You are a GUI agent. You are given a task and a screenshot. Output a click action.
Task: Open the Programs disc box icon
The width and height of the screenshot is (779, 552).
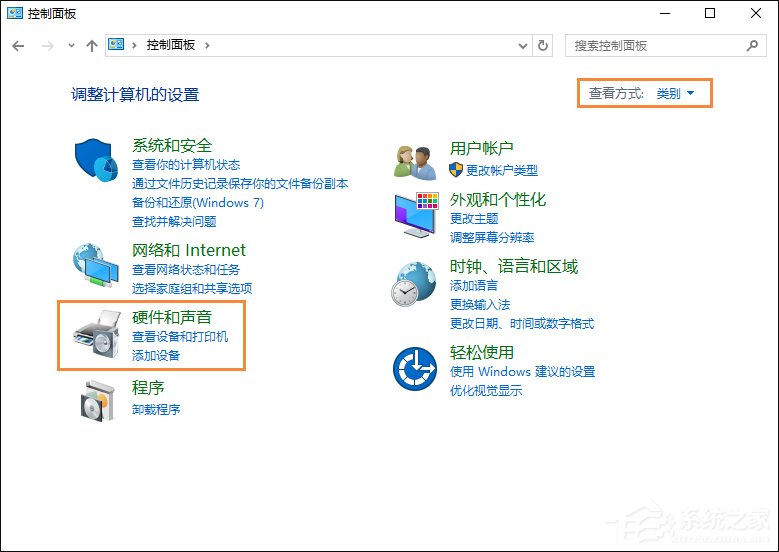tap(97, 399)
